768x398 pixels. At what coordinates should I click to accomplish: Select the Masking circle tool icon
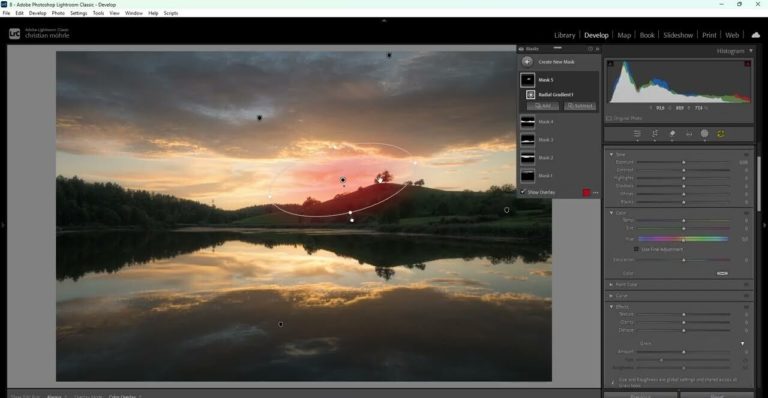[x=704, y=134]
